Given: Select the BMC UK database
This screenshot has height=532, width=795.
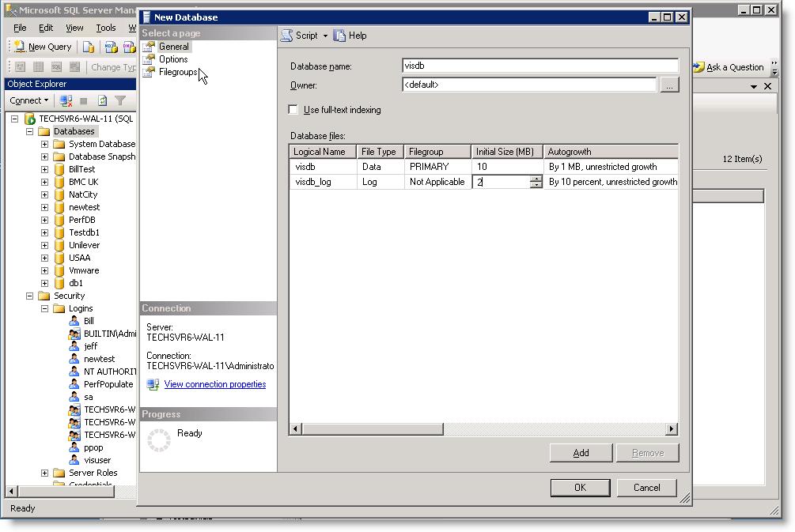Looking at the screenshot, I should click(x=84, y=182).
